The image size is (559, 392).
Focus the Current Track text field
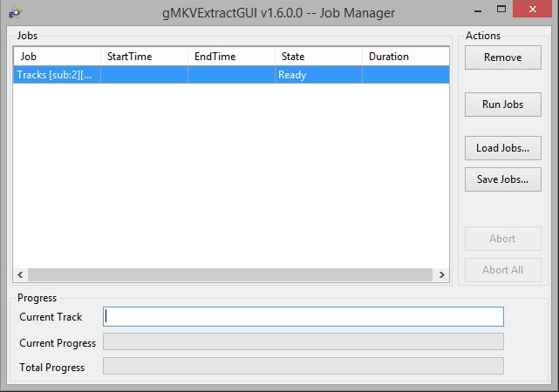pos(303,316)
